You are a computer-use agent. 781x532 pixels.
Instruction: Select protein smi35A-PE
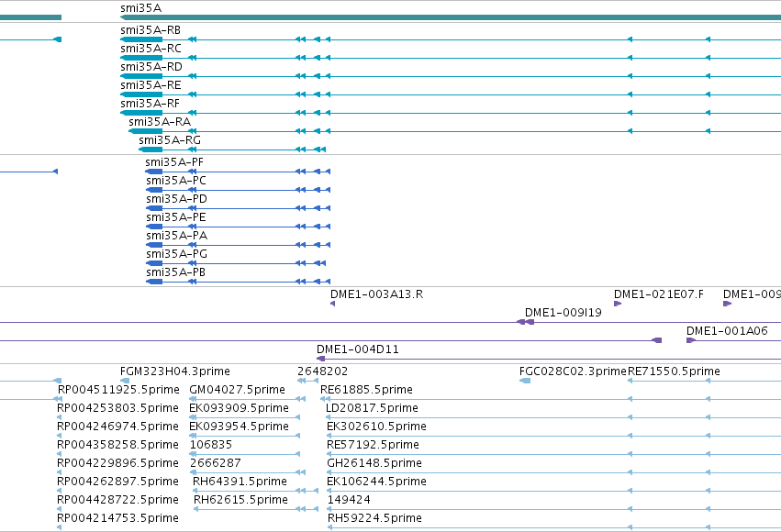click(x=176, y=218)
